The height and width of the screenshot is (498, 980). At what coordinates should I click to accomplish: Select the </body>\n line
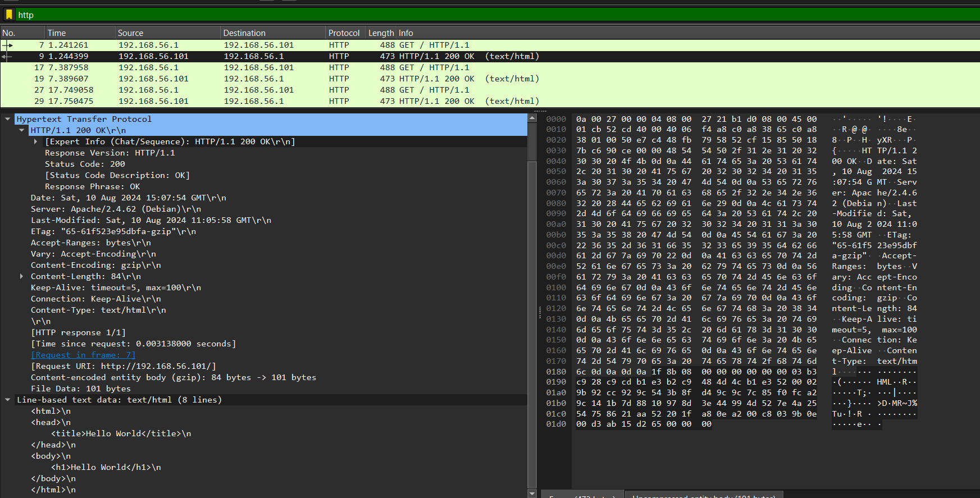(x=264, y=478)
